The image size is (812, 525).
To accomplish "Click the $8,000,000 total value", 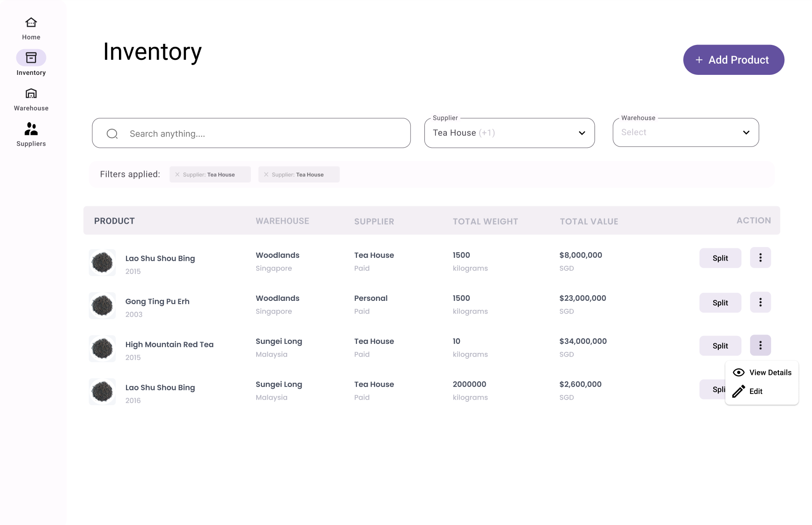I will point(581,255).
